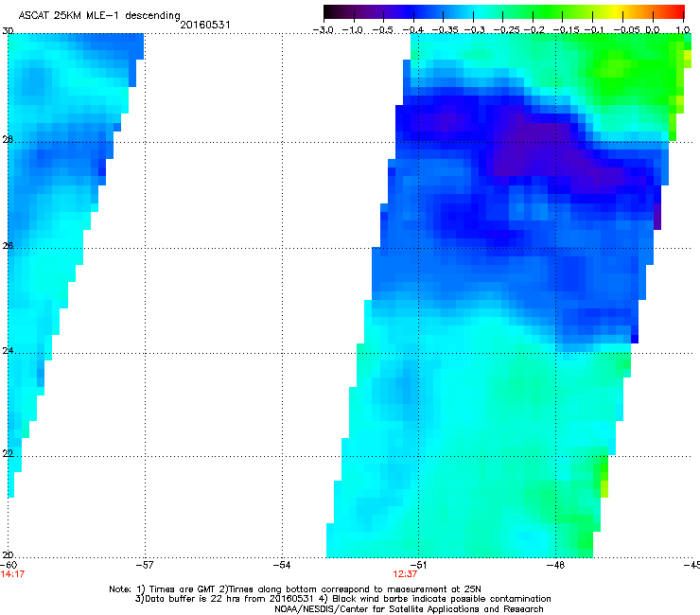Click the latitude label 28
The width and height of the screenshot is (700, 615).
pyautogui.click(x=8, y=140)
